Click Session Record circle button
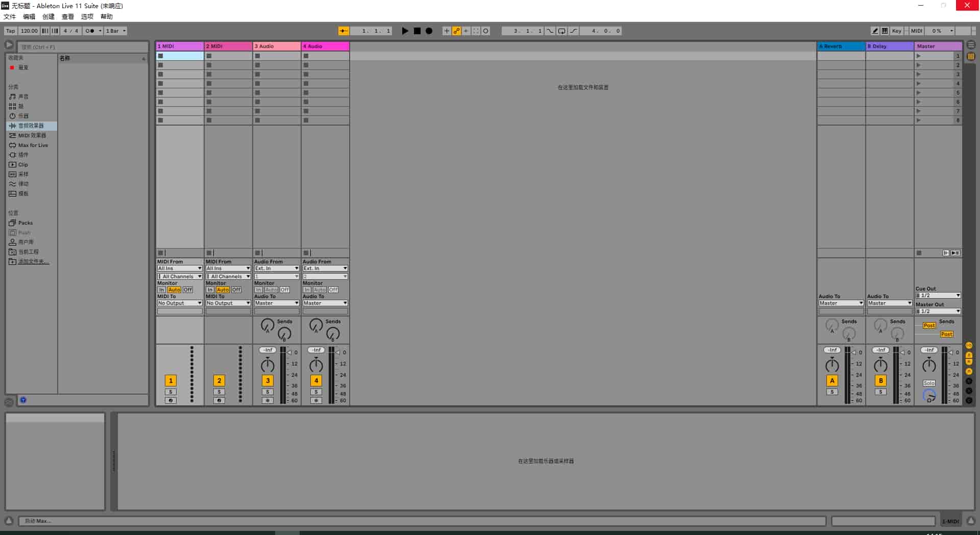Viewport: 980px width, 535px height. click(485, 31)
